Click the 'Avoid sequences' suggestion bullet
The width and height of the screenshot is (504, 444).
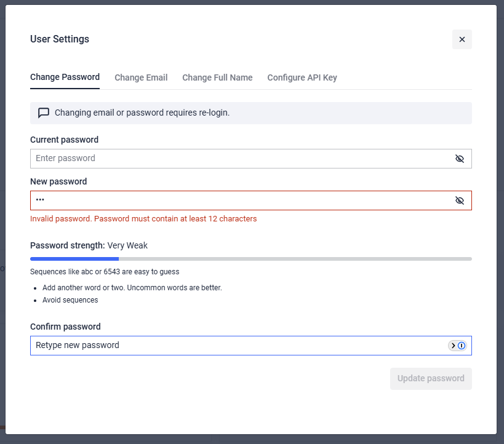[70, 300]
